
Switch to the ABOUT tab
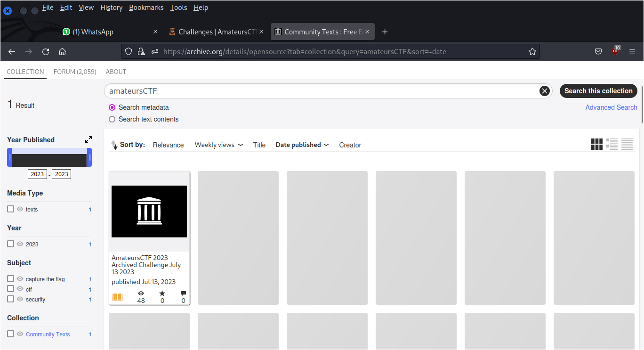[x=116, y=72]
